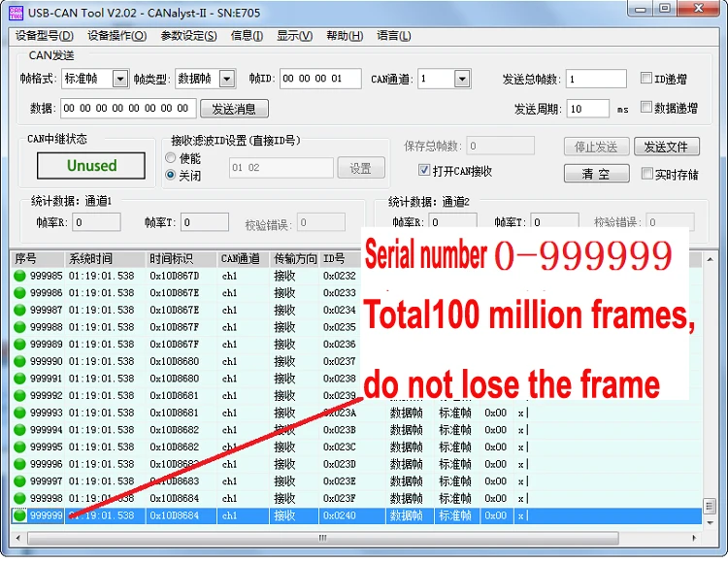Viewport: 728px width, 563px height.
Task: Click the 停止发送 stop sending button
Action: (597, 147)
